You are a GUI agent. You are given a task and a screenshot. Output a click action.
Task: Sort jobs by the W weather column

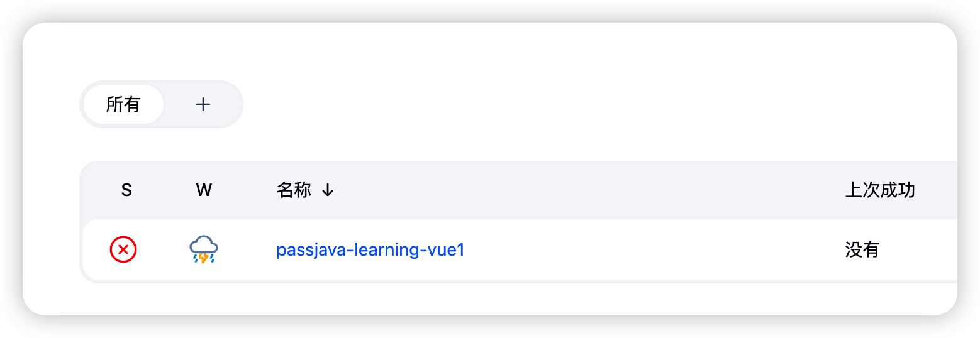pos(204,190)
